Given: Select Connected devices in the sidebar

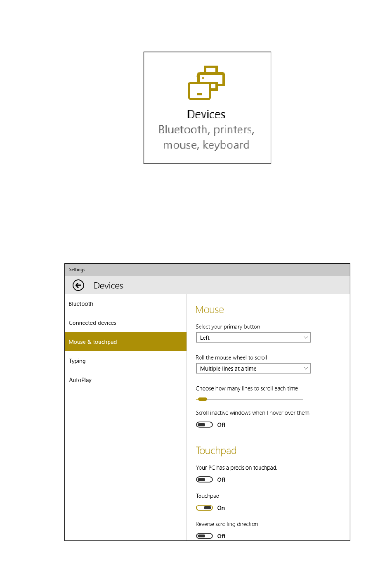Looking at the screenshot, I should click(x=92, y=323).
